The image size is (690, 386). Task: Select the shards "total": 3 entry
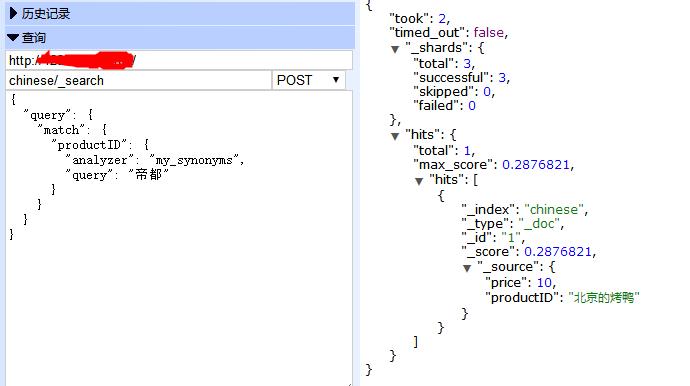click(x=444, y=64)
